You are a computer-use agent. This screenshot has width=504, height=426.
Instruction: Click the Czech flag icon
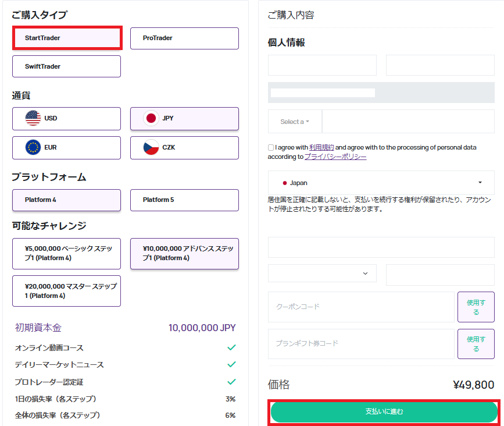151,147
